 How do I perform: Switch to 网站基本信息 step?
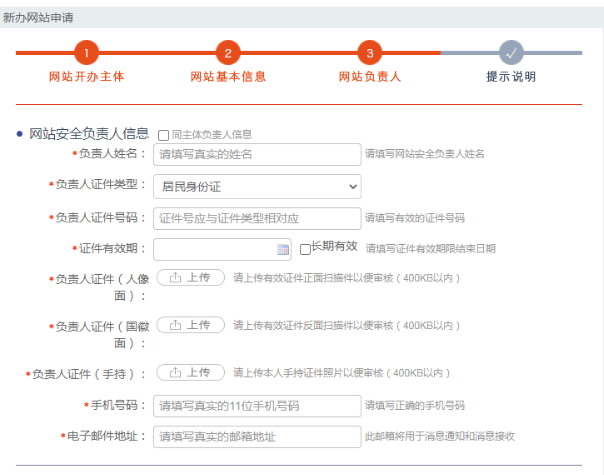(x=228, y=76)
